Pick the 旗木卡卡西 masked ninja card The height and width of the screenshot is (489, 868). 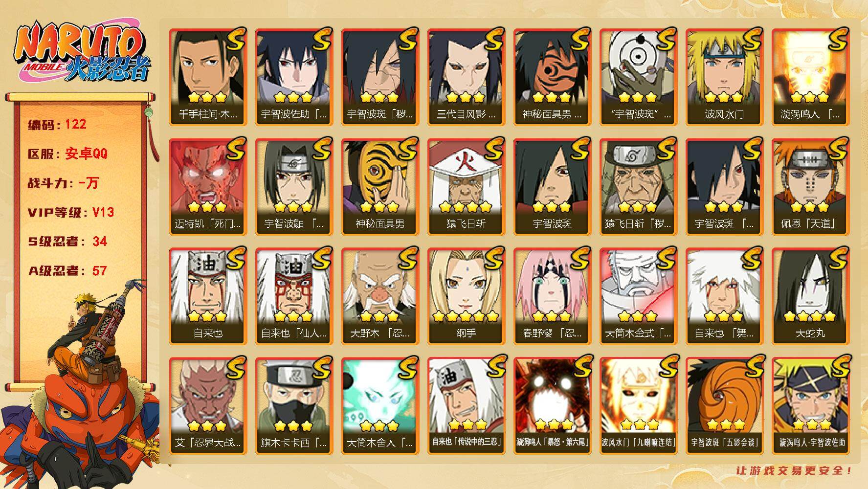point(294,405)
